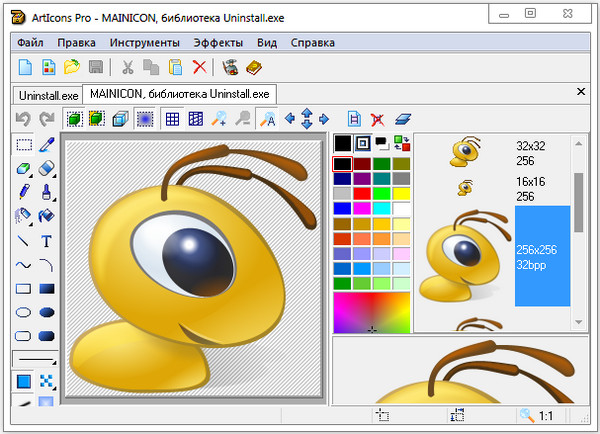The width and height of the screenshot is (600, 434).
Task: Select the Pencil drawing tool
Action: point(23,192)
